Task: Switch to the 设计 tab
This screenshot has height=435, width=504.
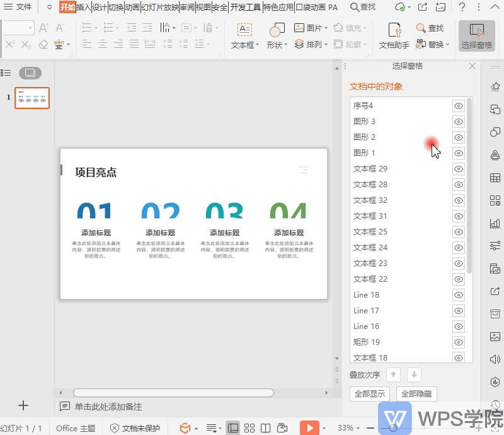Action: pos(100,7)
